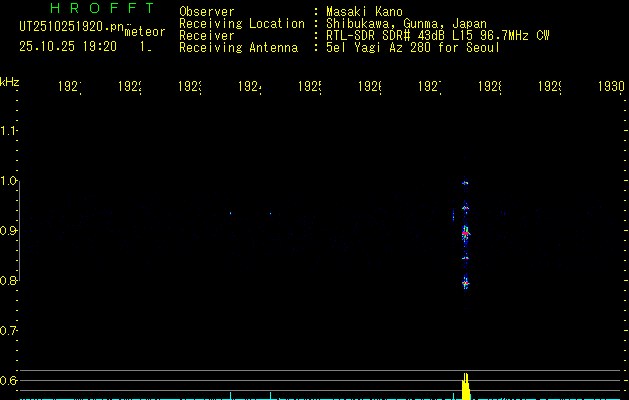
Task: Click the 'Observer' field label
Action: click(207, 11)
